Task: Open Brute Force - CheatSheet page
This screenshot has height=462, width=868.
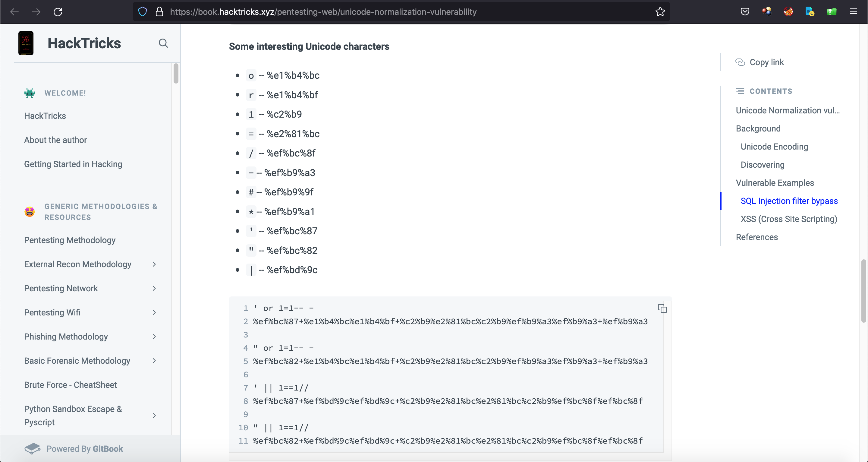Action: [x=71, y=385]
